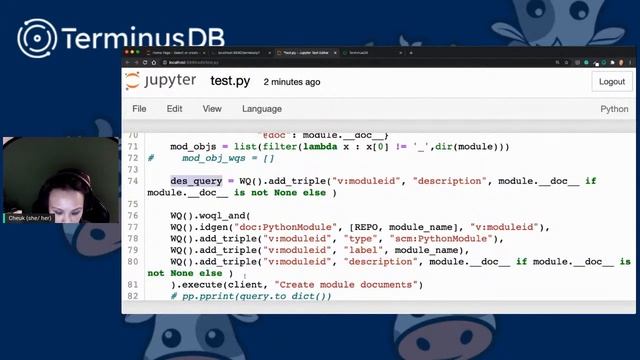The height and width of the screenshot is (360, 640).
Task: Click "Create module documents" string
Action: (346, 284)
